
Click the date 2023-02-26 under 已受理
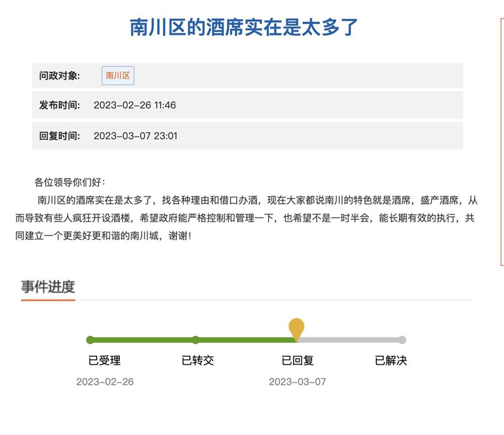[105, 382]
